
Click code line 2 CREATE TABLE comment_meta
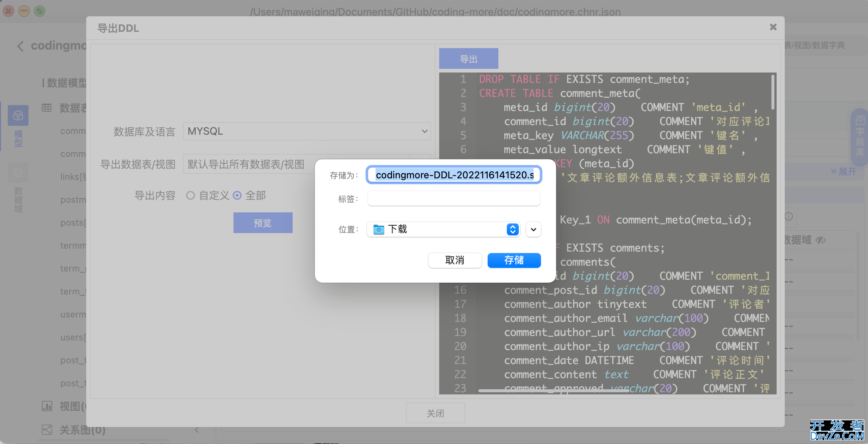coord(559,93)
